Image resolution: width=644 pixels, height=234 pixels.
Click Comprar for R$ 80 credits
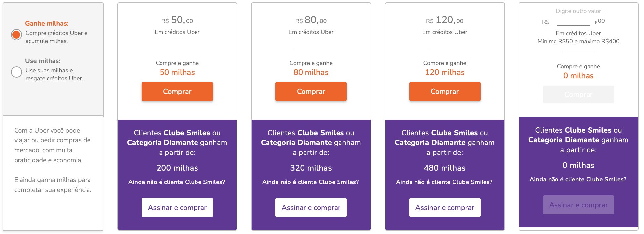(311, 92)
